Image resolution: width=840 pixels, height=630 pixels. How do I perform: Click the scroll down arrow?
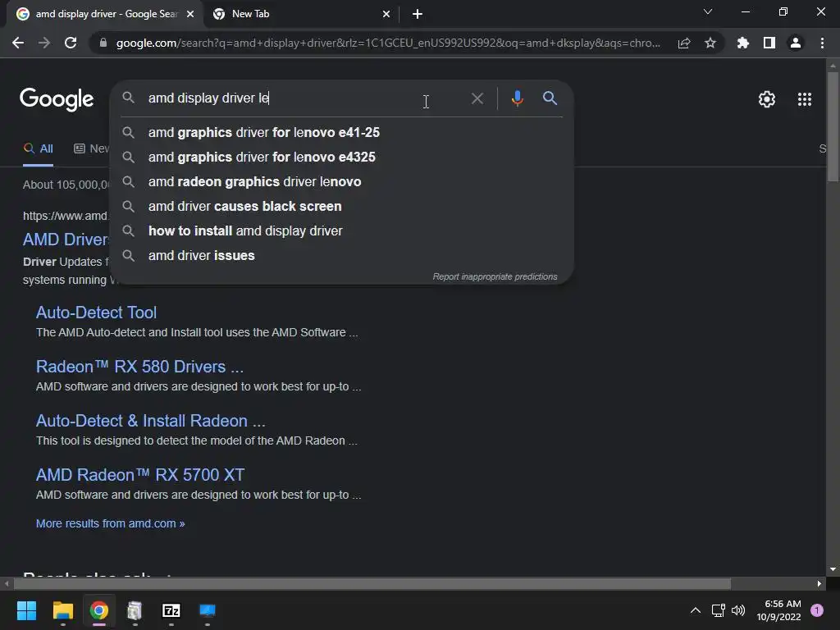coord(833,569)
